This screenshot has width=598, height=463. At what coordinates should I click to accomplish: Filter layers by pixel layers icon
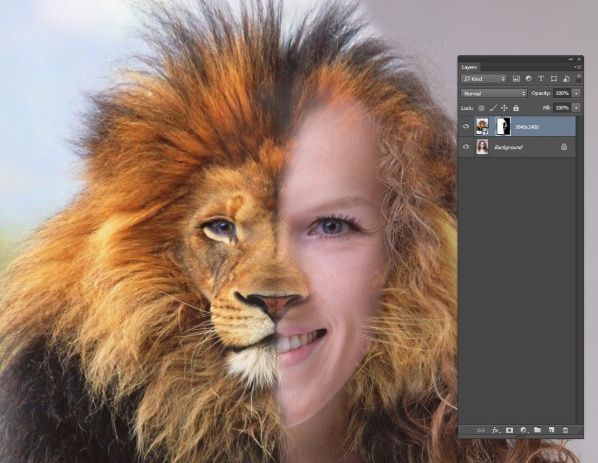516,79
